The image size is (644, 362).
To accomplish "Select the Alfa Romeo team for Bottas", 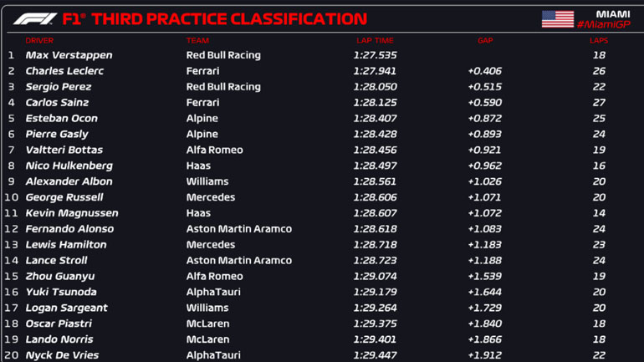I will point(214,150).
